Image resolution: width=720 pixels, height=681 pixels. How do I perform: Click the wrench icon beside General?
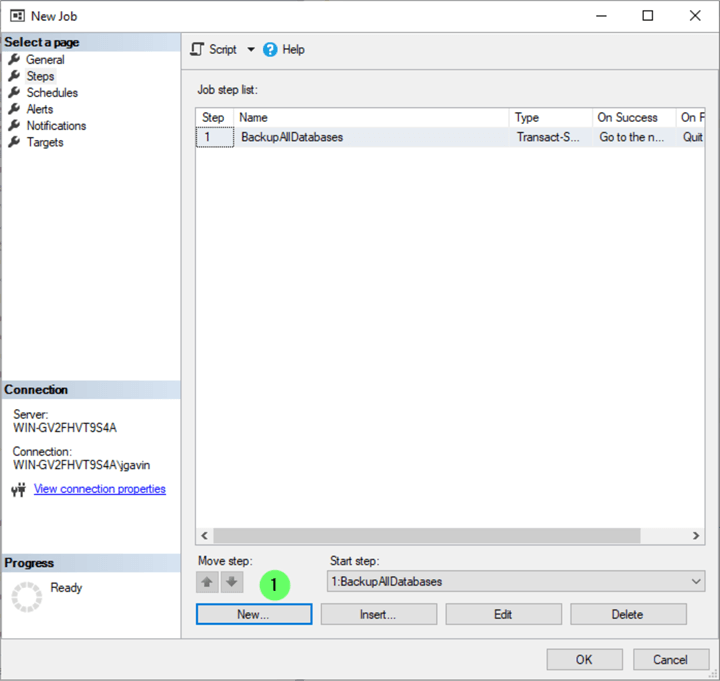coord(14,59)
